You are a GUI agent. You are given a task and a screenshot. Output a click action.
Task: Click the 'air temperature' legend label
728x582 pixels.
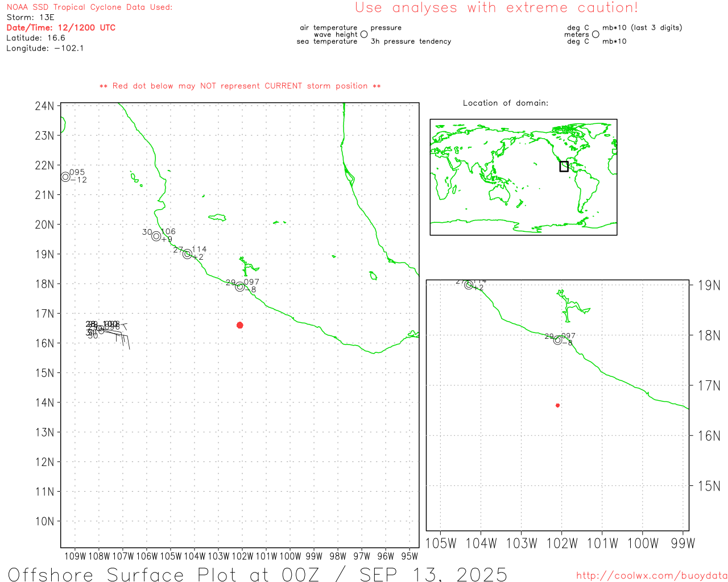point(329,28)
